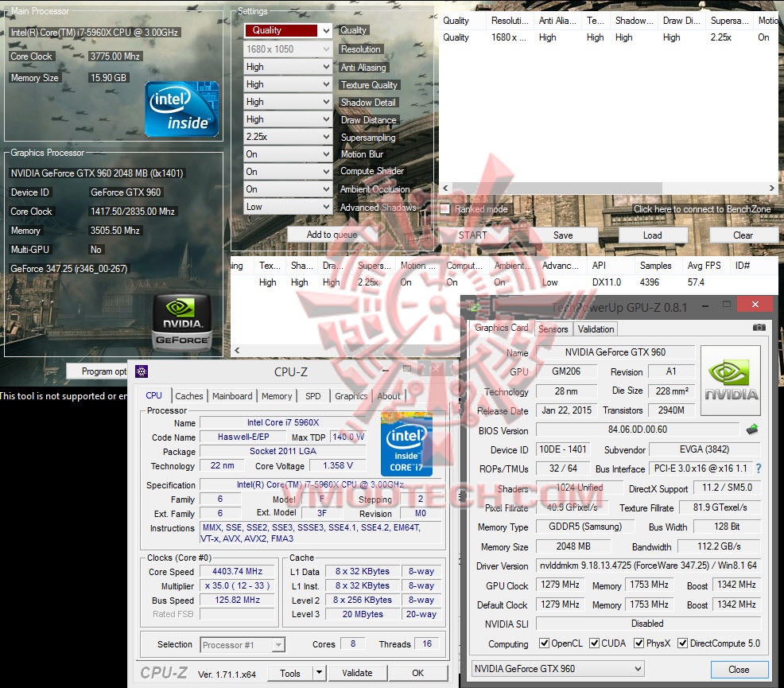Switch to the Memory tab in CPU-Z
Screen dimensions: 784x688
(x=277, y=396)
